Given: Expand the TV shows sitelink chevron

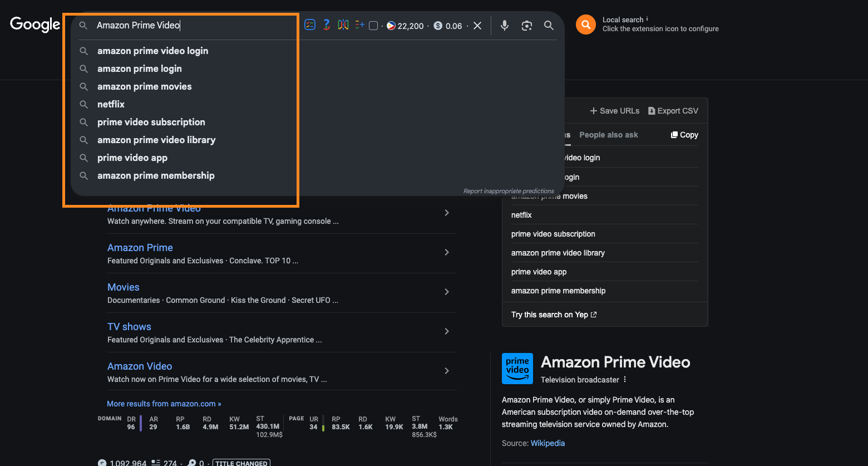Looking at the screenshot, I should (x=447, y=331).
